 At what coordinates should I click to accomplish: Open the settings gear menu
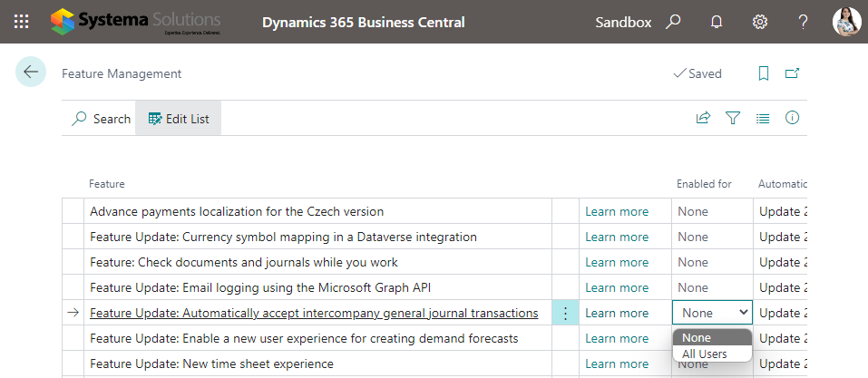(760, 22)
